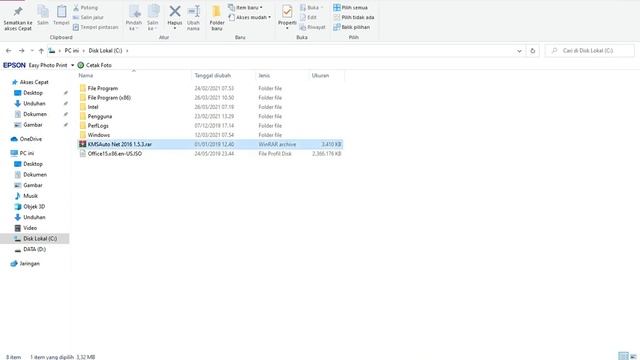This screenshot has width=640, height=360.
Task: Open Item baru dropdown
Action: click(245, 8)
